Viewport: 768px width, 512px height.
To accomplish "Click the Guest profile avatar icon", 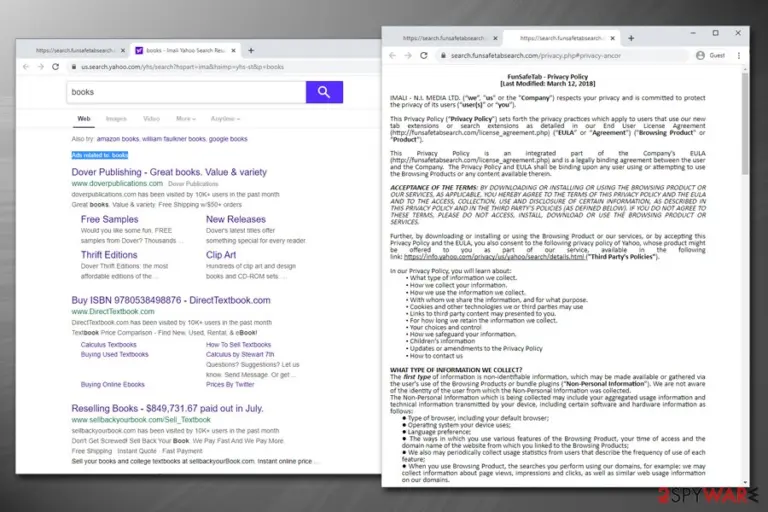I will [x=700, y=55].
